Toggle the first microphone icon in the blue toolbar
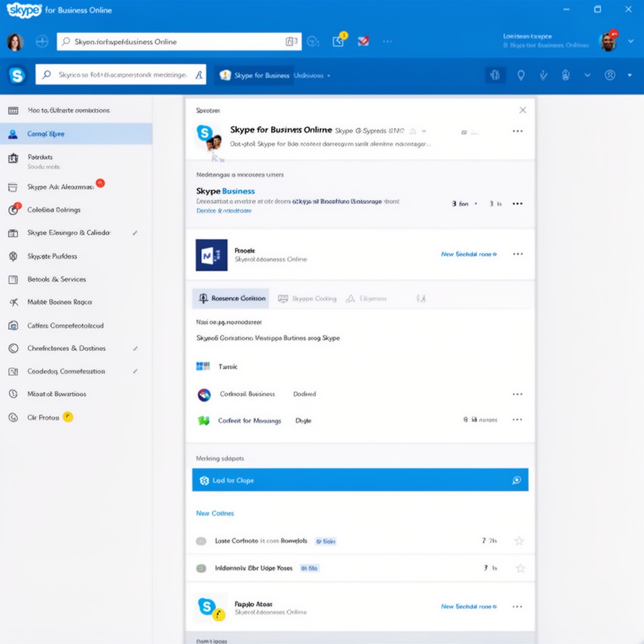The width and height of the screenshot is (644, 644). coord(543,75)
